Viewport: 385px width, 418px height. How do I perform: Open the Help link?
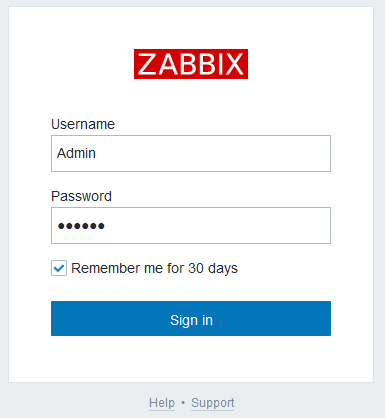click(x=162, y=403)
